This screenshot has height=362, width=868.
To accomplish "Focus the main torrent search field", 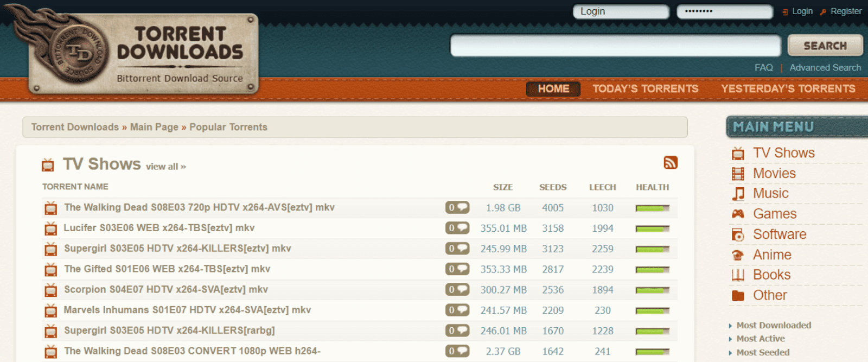I will coord(615,46).
